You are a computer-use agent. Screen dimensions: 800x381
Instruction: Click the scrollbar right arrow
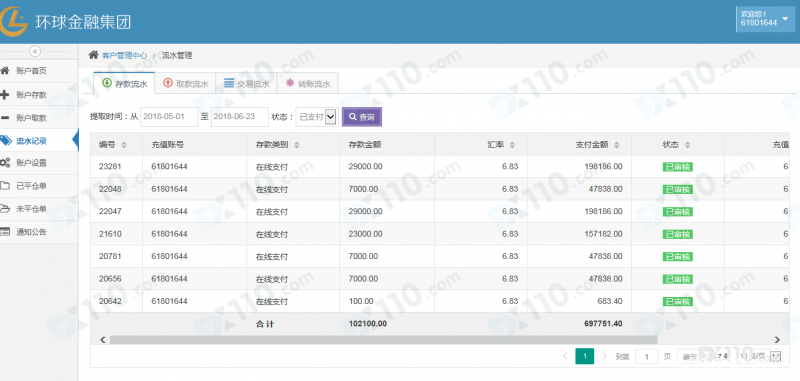tap(777, 339)
